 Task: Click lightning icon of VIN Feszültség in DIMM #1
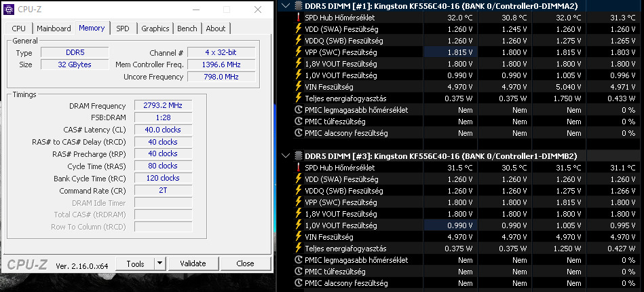pyautogui.click(x=299, y=86)
